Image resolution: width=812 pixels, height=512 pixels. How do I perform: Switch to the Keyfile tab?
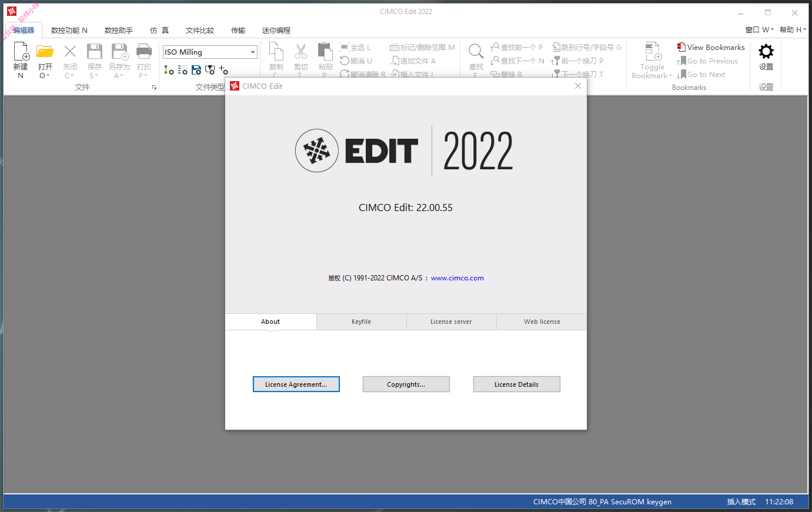[x=361, y=322]
